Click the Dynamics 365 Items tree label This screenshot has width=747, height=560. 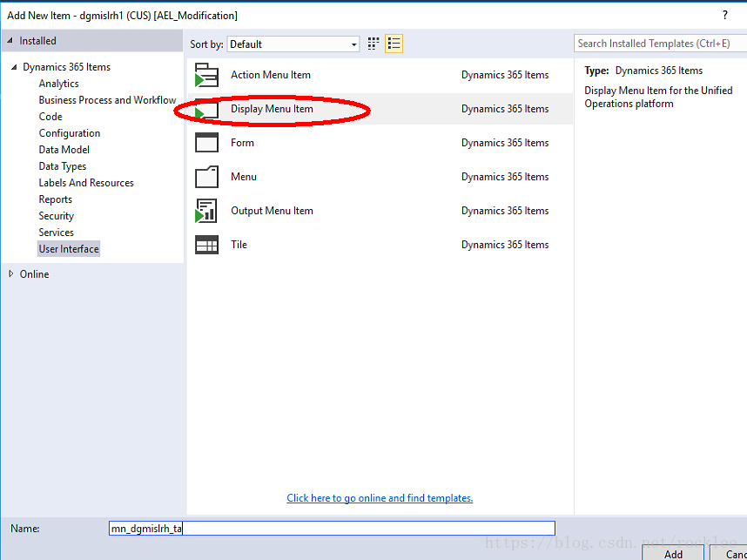click(x=67, y=67)
